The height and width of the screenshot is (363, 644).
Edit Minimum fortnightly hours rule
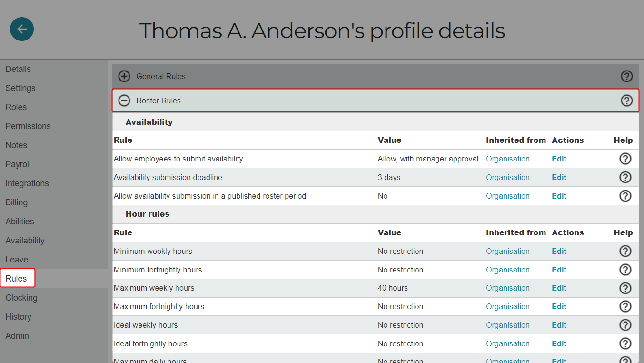coord(559,270)
